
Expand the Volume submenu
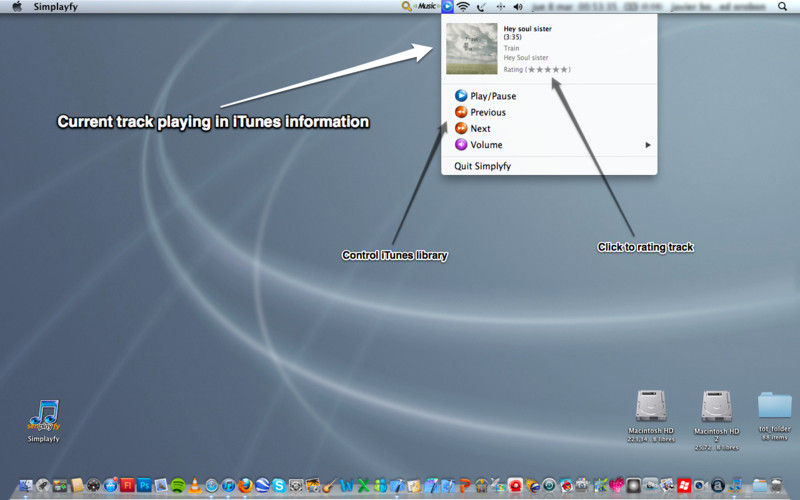coord(549,145)
